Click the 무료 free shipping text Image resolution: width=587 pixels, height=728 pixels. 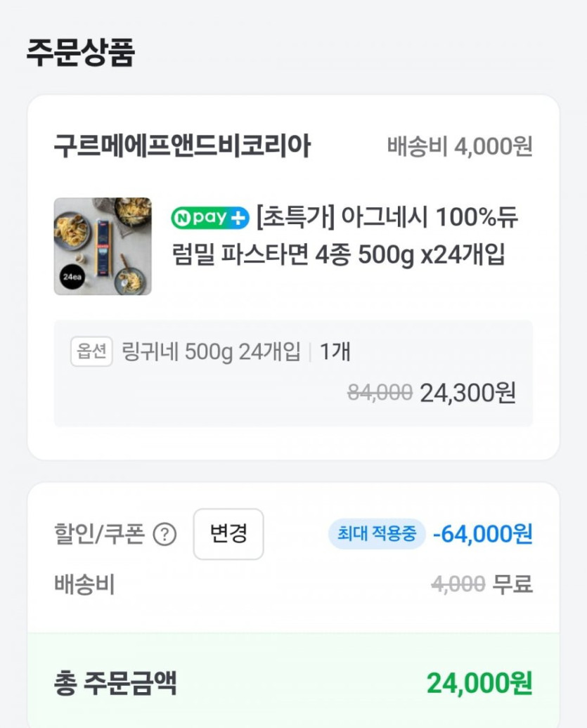click(x=512, y=584)
